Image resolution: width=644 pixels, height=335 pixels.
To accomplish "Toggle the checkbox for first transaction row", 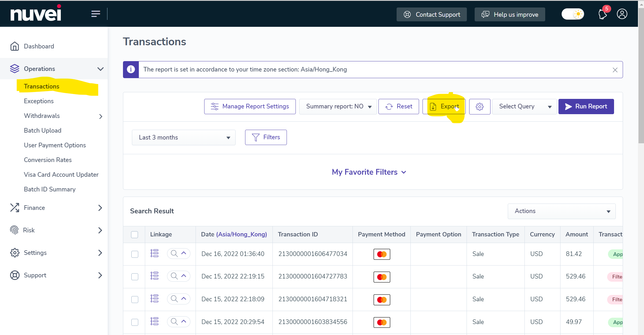I will [x=135, y=254].
